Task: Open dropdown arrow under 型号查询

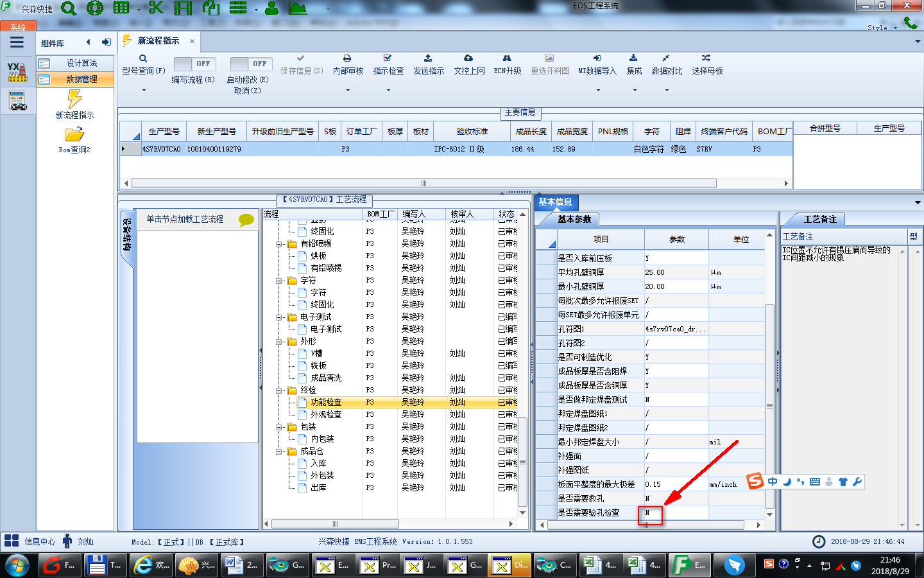Action: pyautogui.click(x=144, y=91)
